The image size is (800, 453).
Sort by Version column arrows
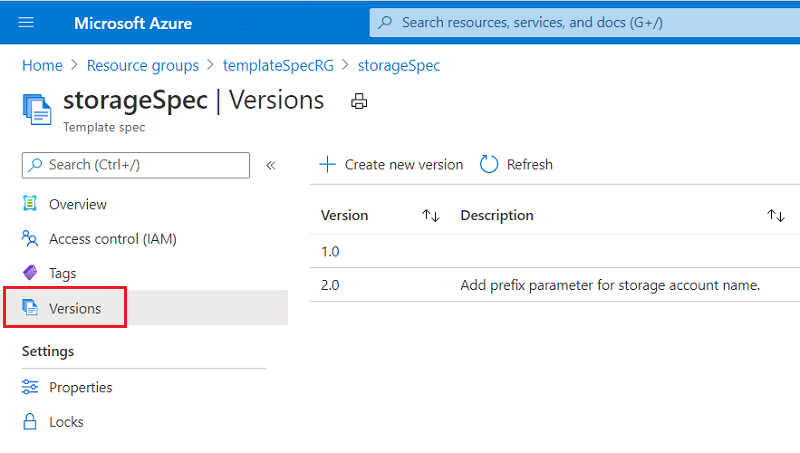pos(431,215)
